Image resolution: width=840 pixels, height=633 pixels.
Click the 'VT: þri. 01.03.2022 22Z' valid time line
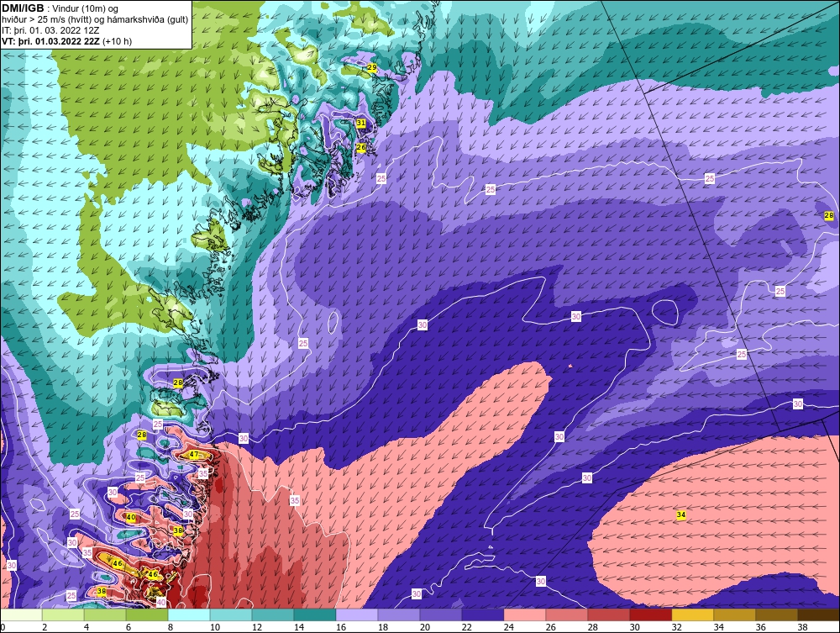point(51,41)
